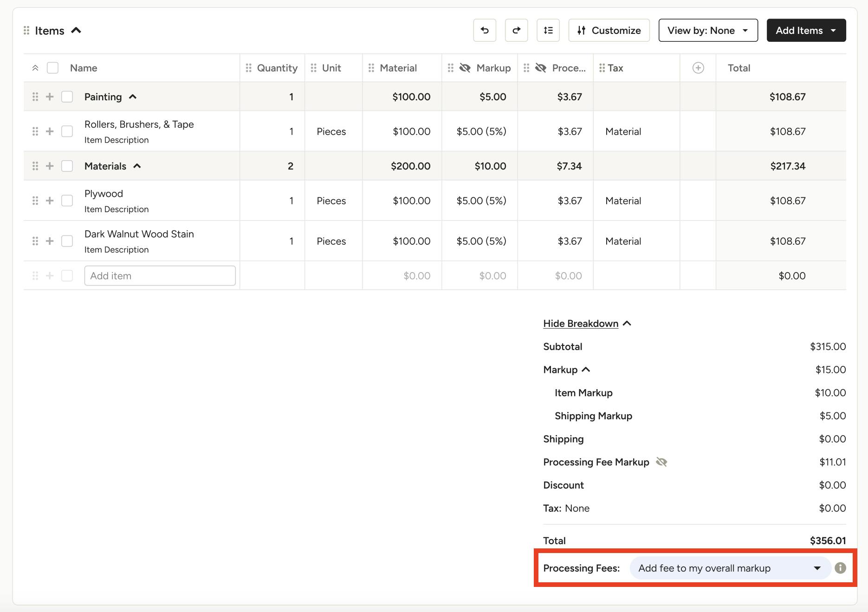The height and width of the screenshot is (612, 868).
Task: Toggle Processing Fee Markup visibility eye
Action: pyautogui.click(x=662, y=462)
